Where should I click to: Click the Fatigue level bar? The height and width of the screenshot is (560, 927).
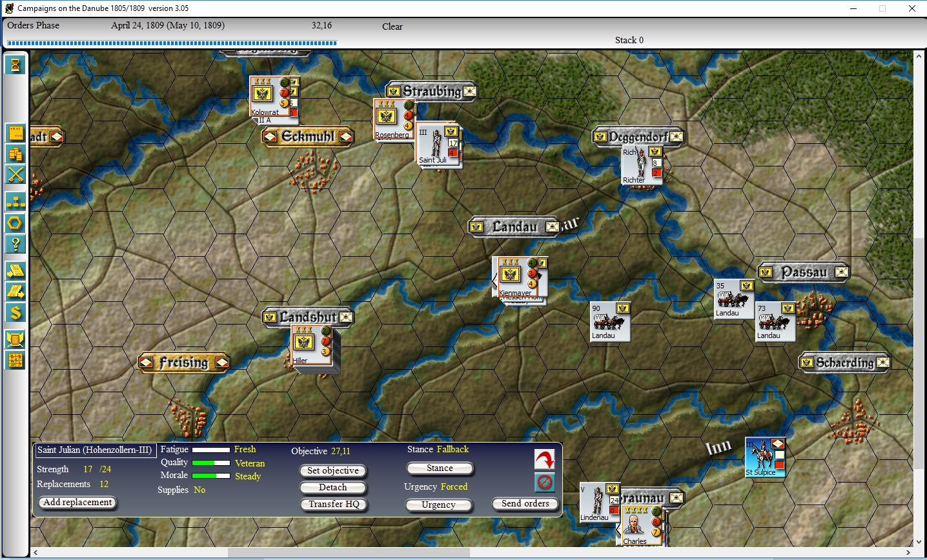coord(211,450)
